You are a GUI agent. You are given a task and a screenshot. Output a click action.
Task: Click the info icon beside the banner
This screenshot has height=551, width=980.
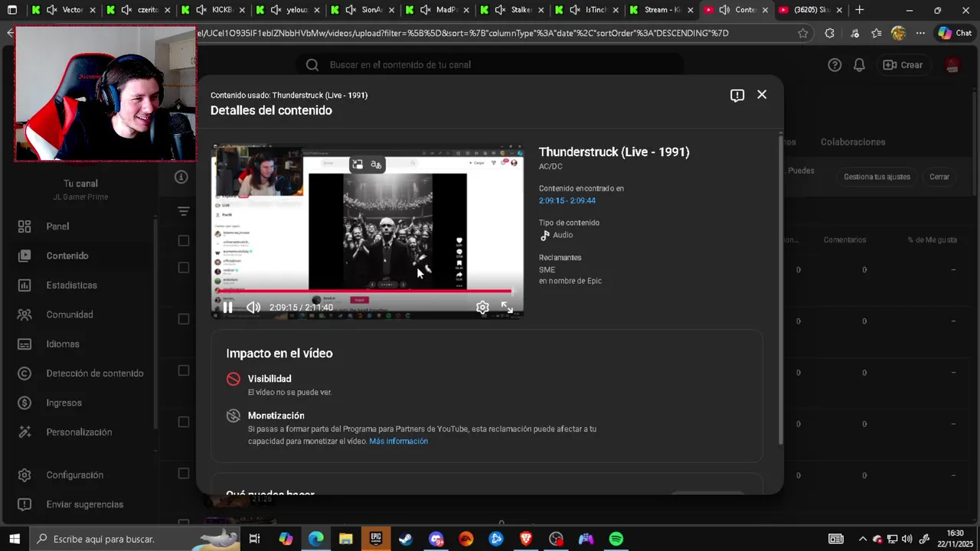pyautogui.click(x=181, y=177)
